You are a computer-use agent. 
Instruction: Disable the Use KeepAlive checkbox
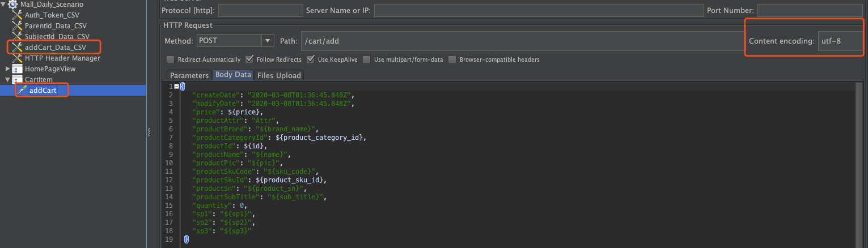311,59
